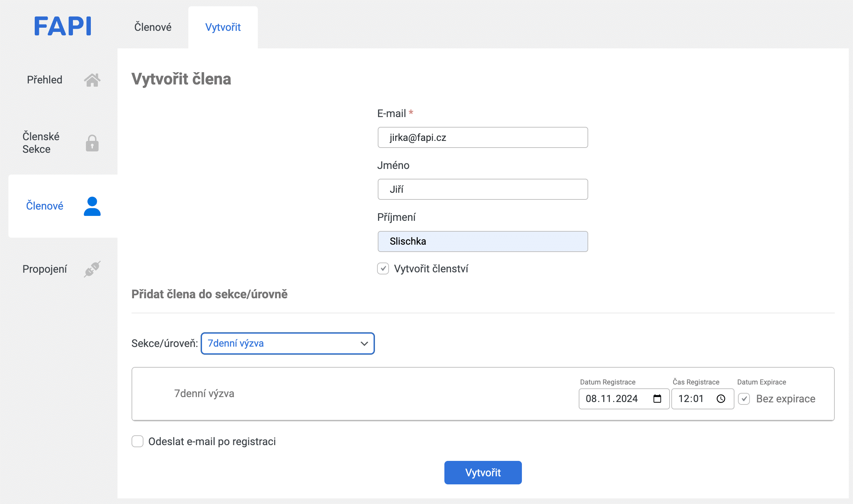853x504 pixels.
Task: Click the Čas Registrace label
Action: [696, 382]
